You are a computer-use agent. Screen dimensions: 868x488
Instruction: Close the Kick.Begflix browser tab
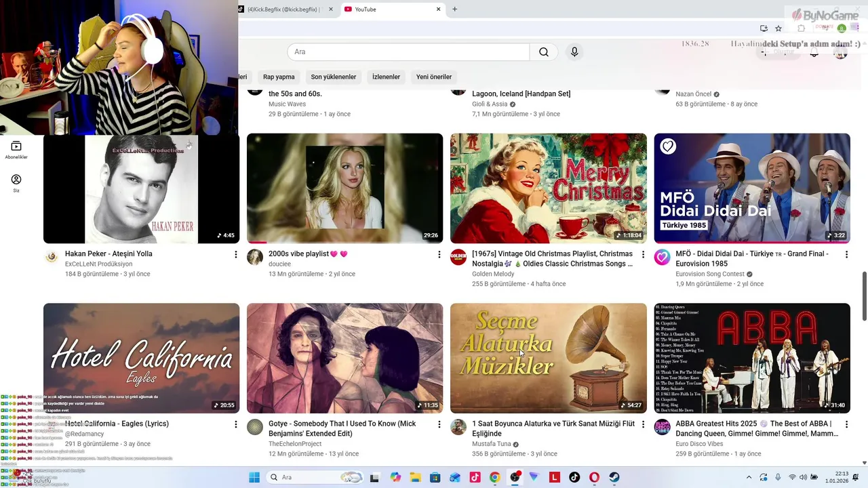[331, 9]
